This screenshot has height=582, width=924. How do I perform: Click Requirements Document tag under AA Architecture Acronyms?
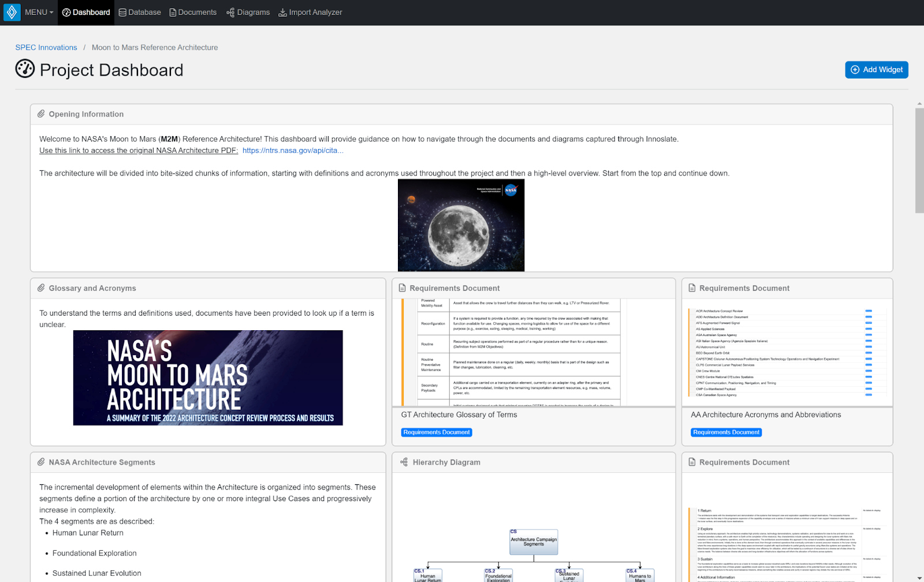pyautogui.click(x=726, y=432)
